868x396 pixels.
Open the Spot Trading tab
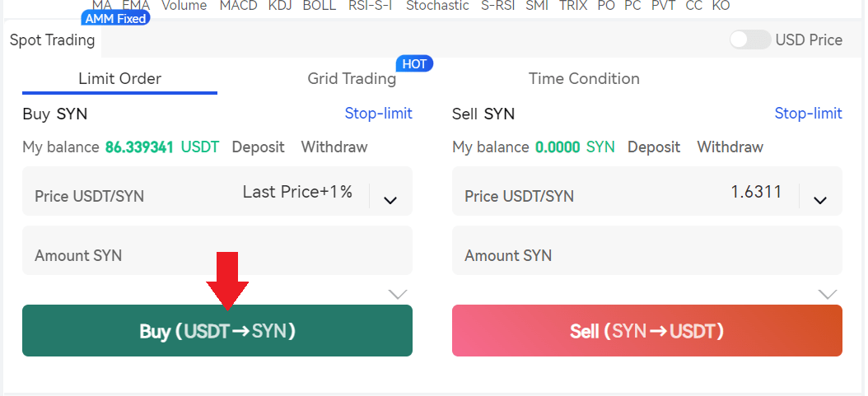tap(52, 40)
